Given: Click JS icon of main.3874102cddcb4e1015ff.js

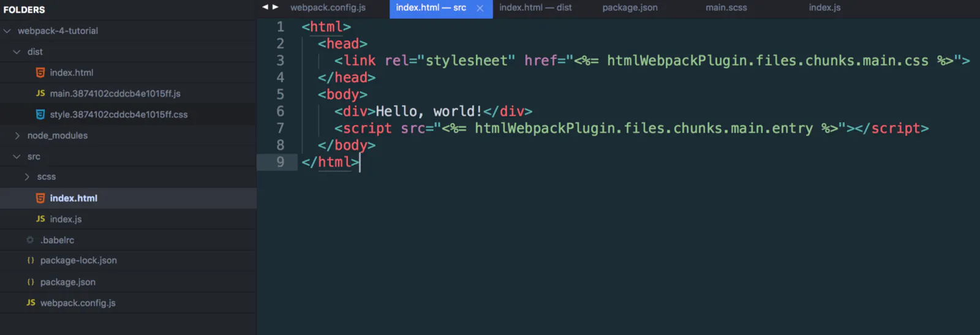Looking at the screenshot, I should (40, 93).
